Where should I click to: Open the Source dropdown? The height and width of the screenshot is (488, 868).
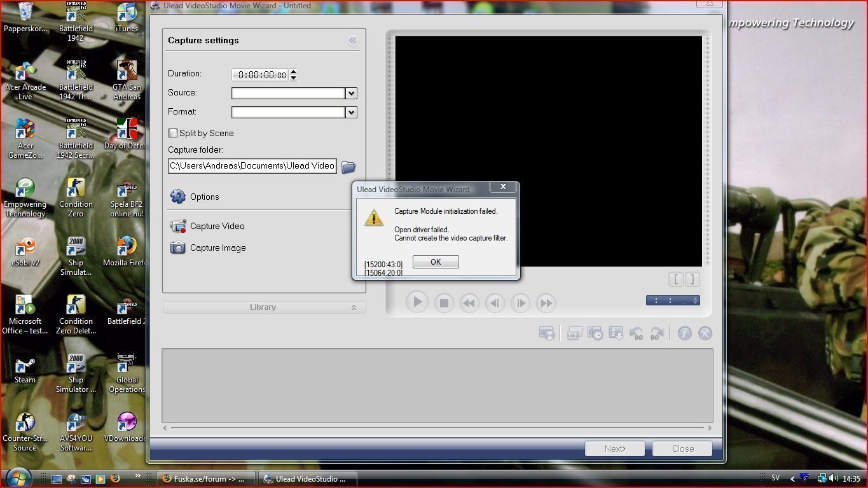point(350,93)
